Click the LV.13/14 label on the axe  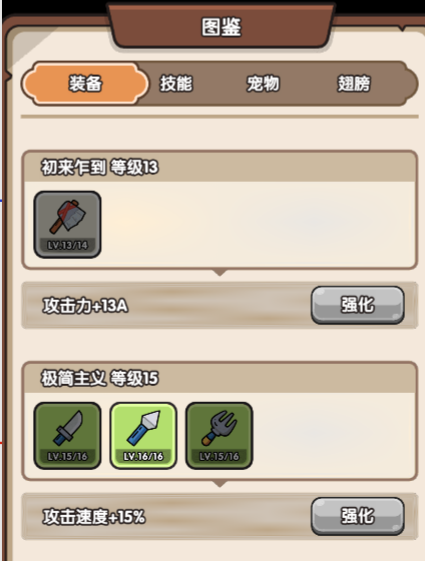67,245
